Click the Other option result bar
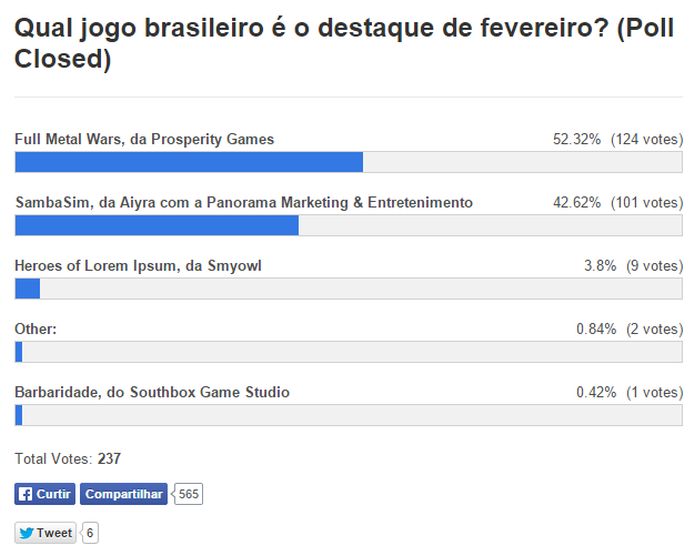Screen dimensions: 695x556 point(348,351)
